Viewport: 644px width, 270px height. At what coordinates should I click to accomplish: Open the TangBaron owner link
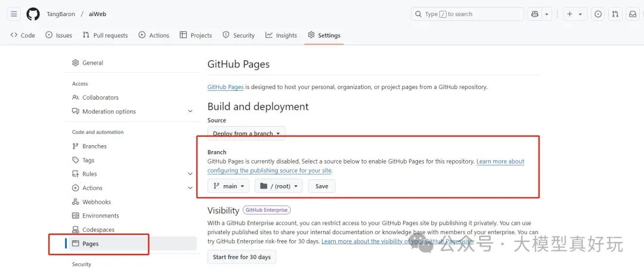click(61, 14)
